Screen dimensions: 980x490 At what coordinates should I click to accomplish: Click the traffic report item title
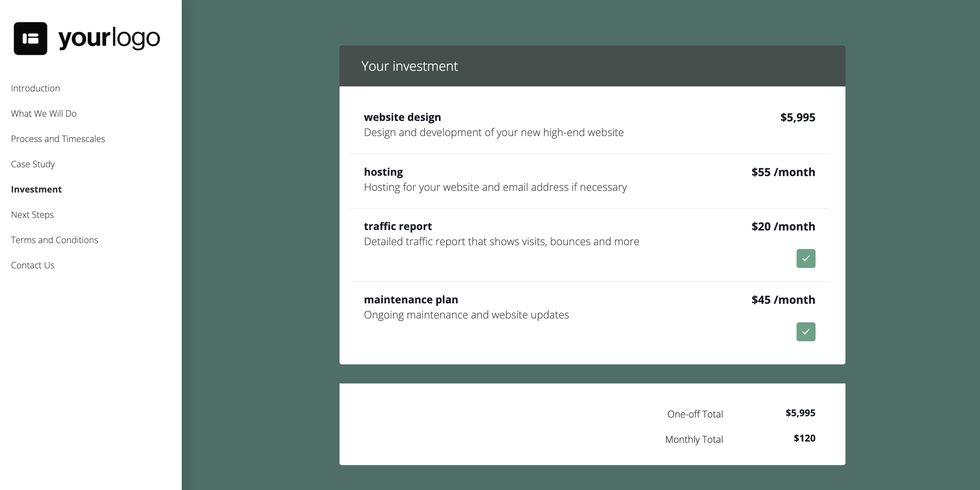(x=398, y=226)
